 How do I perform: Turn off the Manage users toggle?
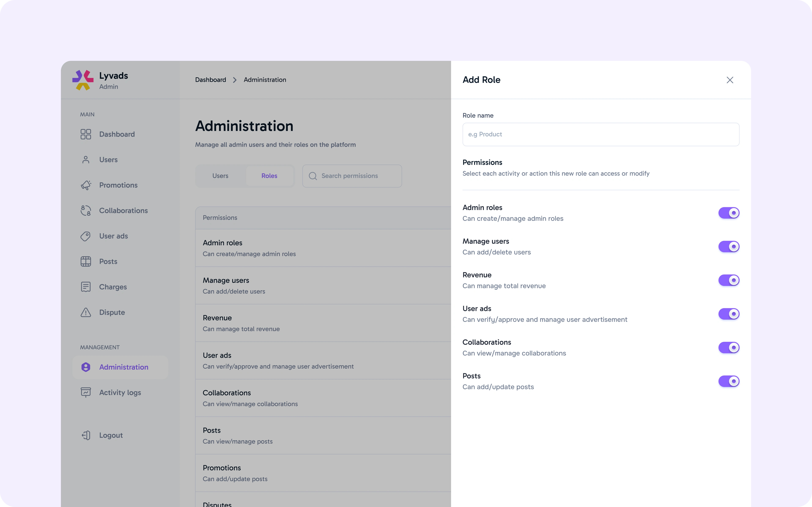pyautogui.click(x=728, y=247)
